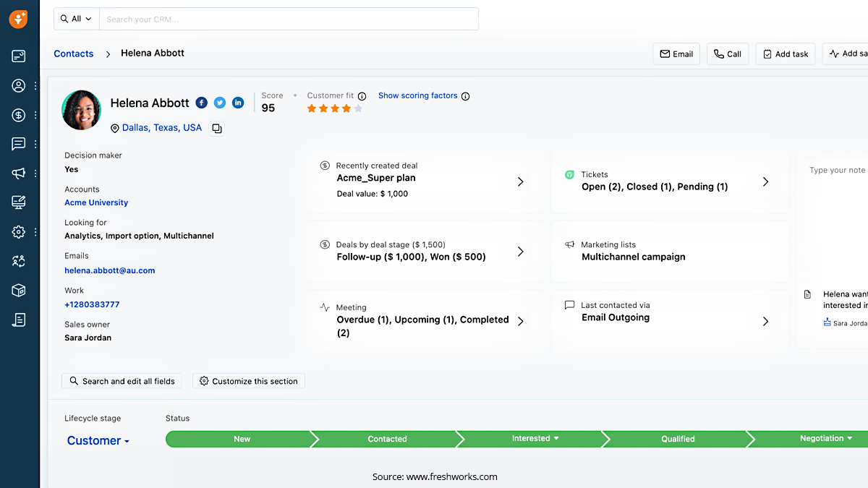The image size is (868, 488).
Task: Click the Sara Jordan sales owner value
Action: coord(88,338)
